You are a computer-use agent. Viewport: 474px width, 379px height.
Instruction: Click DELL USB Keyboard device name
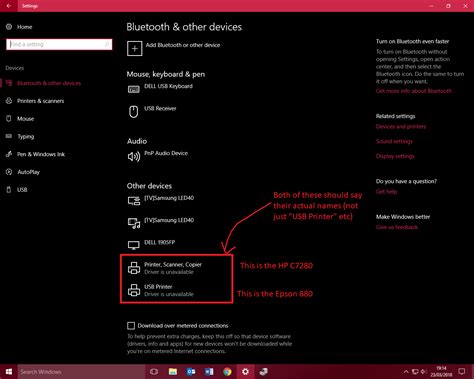[168, 86]
